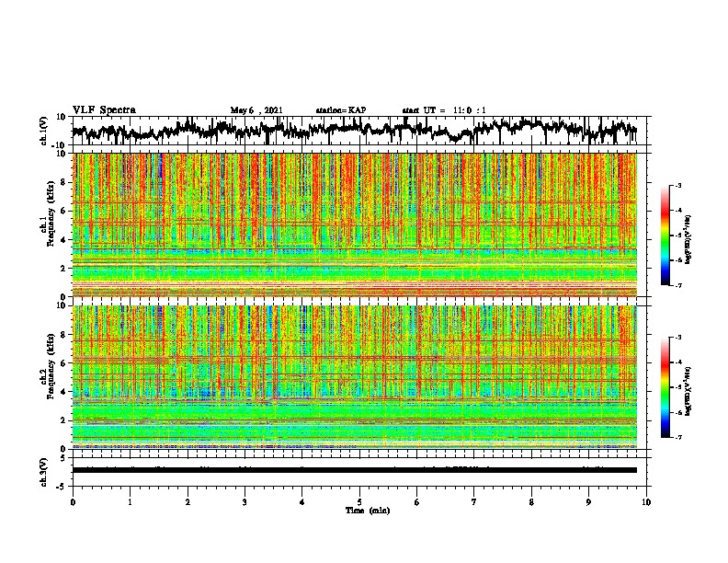This screenshot has width=728, height=563.
Task: Click the "ch.1(V)" axis label
Action: (44, 132)
